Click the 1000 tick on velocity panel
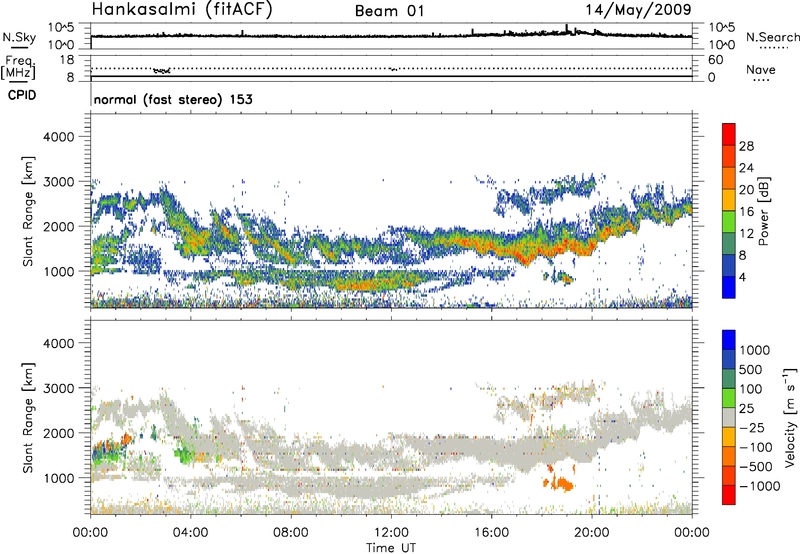Screen dimensions: 800x554 click(x=59, y=478)
